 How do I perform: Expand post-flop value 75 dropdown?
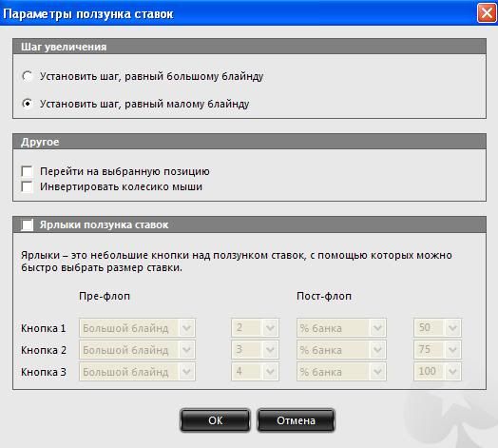coord(437,350)
